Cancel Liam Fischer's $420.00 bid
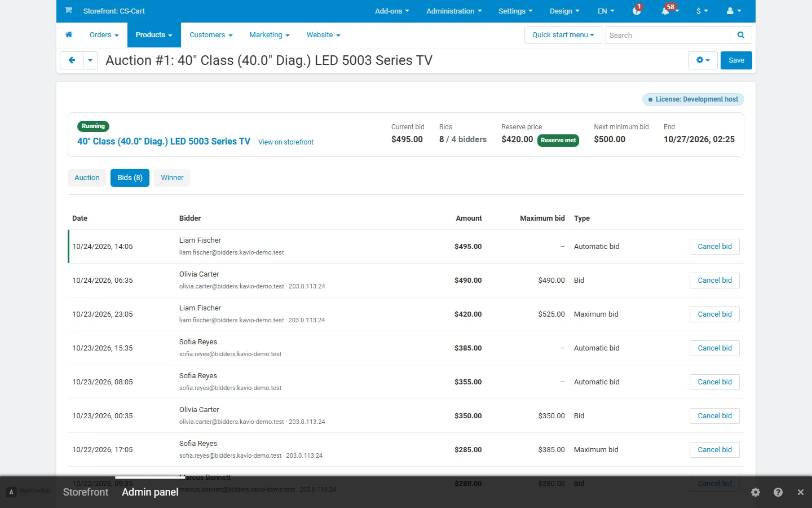 pyautogui.click(x=714, y=314)
